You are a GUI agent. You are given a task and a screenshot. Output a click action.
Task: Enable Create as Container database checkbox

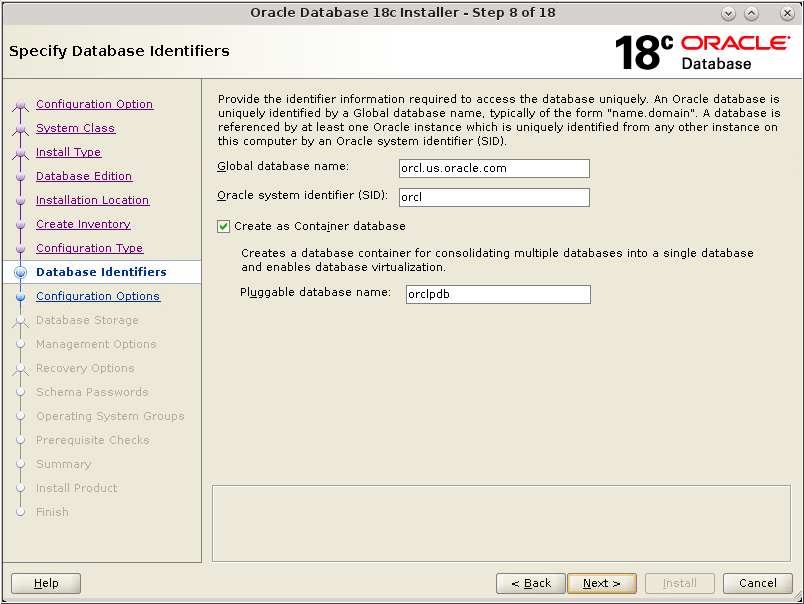click(x=222, y=226)
